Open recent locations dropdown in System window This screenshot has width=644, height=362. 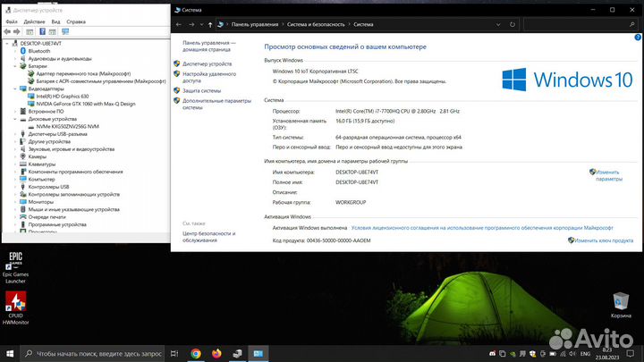click(x=201, y=25)
